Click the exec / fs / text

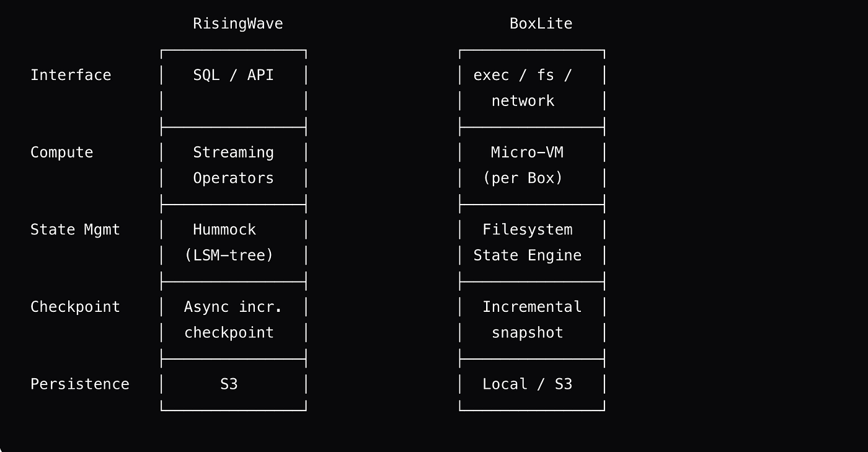tap(523, 75)
